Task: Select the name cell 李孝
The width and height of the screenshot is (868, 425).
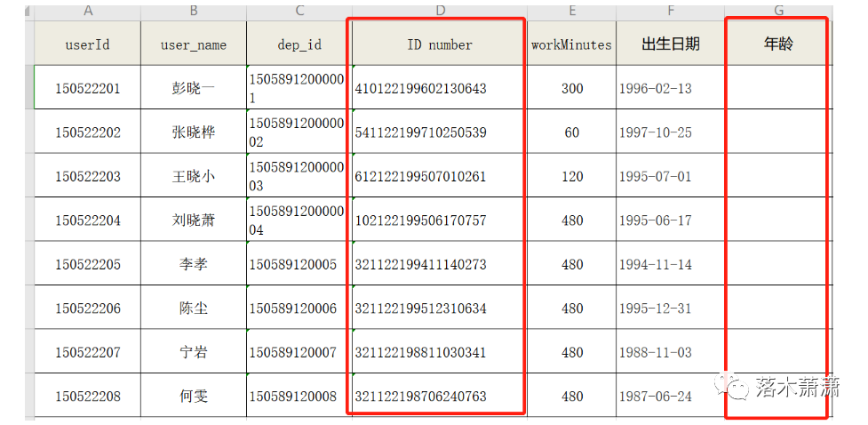Action: click(194, 264)
